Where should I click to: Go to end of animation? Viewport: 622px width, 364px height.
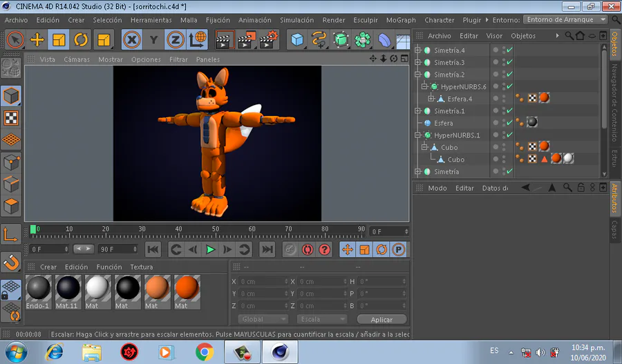click(x=267, y=249)
